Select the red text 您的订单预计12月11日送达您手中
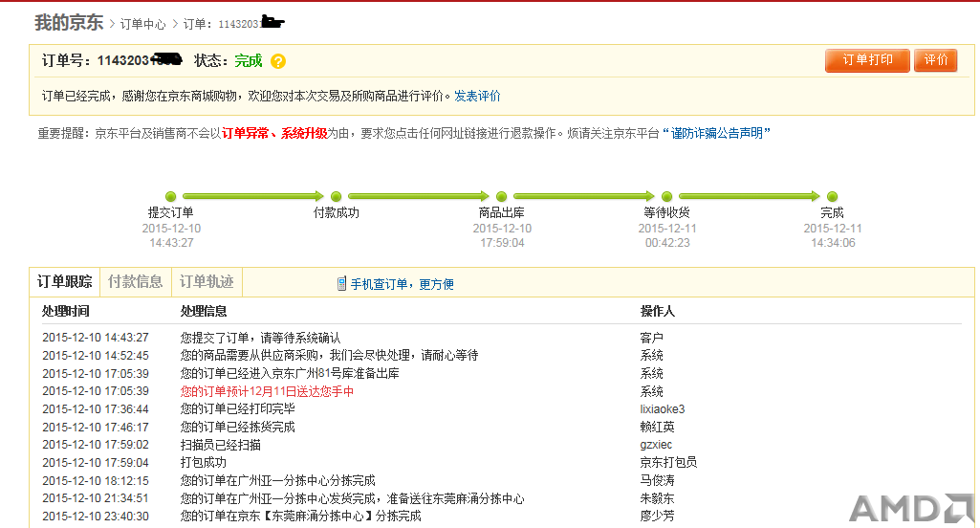The height and width of the screenshot is (528, 980). pos(267,391)
